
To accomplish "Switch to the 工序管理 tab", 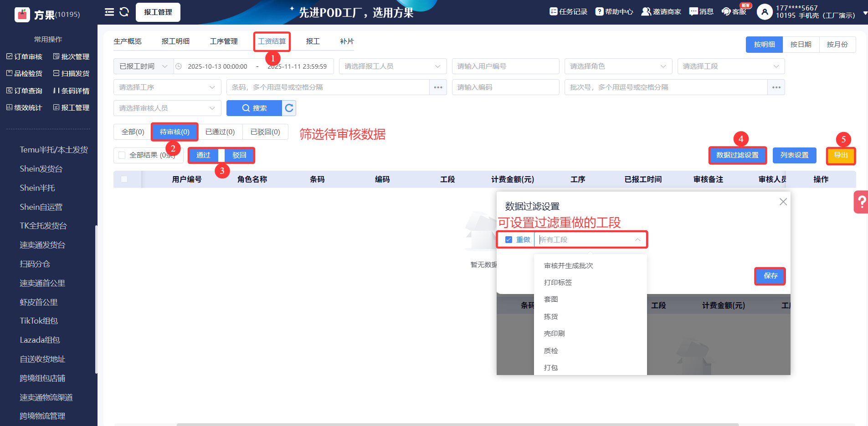I will click(x=224, y=41).
